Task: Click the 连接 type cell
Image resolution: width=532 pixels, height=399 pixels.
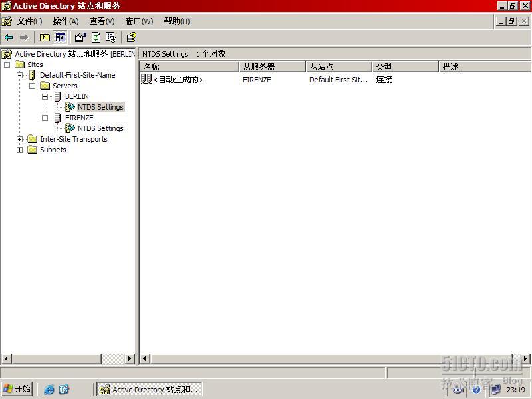Action: click(384, 80)
